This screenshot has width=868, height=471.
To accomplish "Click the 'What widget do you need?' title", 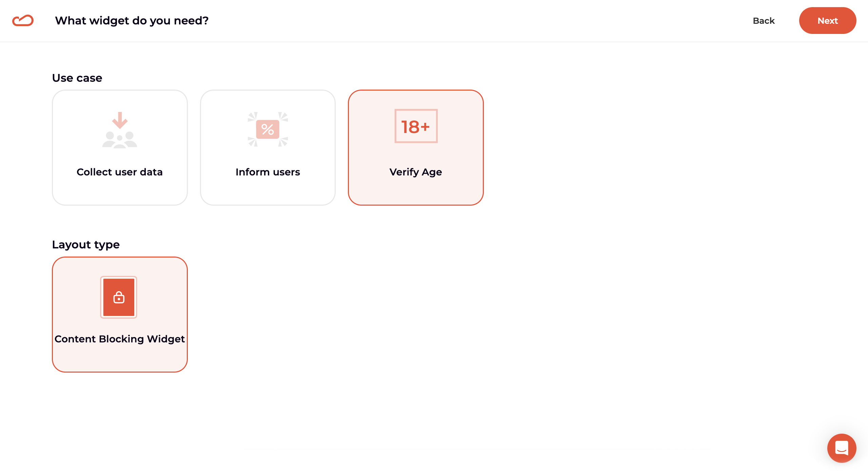I will tap(132, 21).
